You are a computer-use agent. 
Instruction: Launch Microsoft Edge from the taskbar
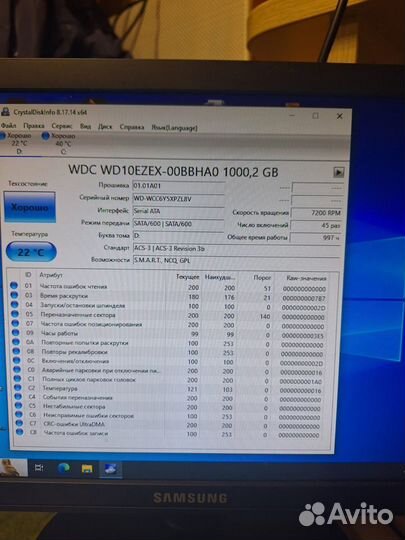(x=64, y=468)
